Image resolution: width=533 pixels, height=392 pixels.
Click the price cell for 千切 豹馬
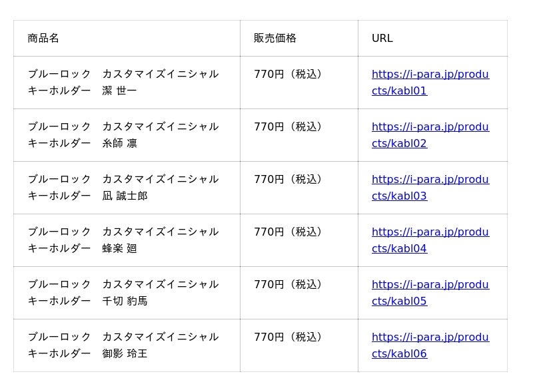[299, 293]
